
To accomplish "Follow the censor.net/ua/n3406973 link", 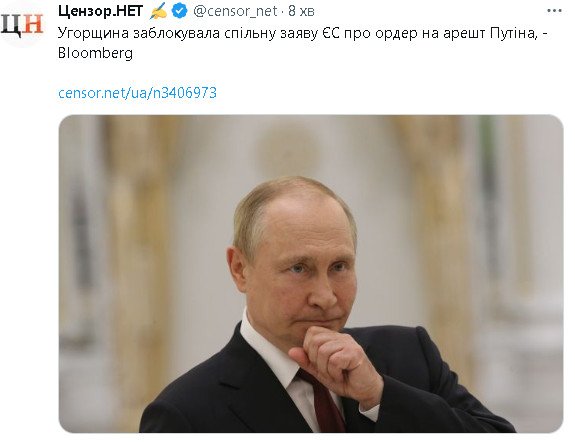I will pyautogui.click(x=137, y=92).
